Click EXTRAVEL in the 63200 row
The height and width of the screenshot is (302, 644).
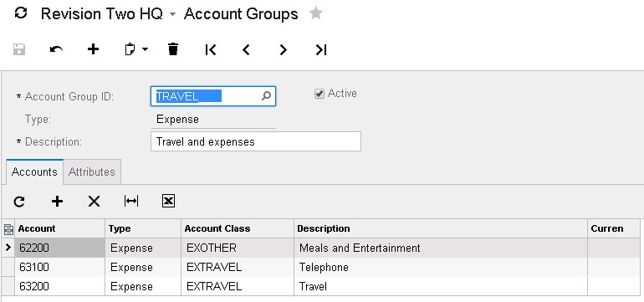tap(238, 286)
